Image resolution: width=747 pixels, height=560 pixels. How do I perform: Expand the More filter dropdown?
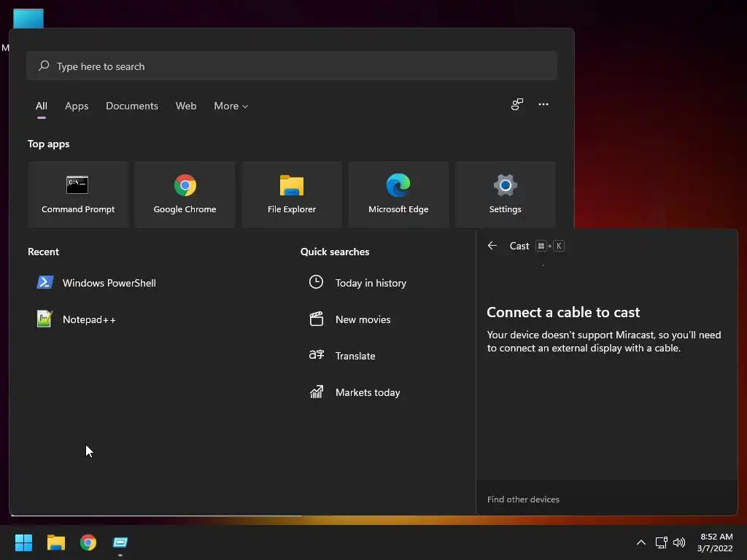pos(231,106)
